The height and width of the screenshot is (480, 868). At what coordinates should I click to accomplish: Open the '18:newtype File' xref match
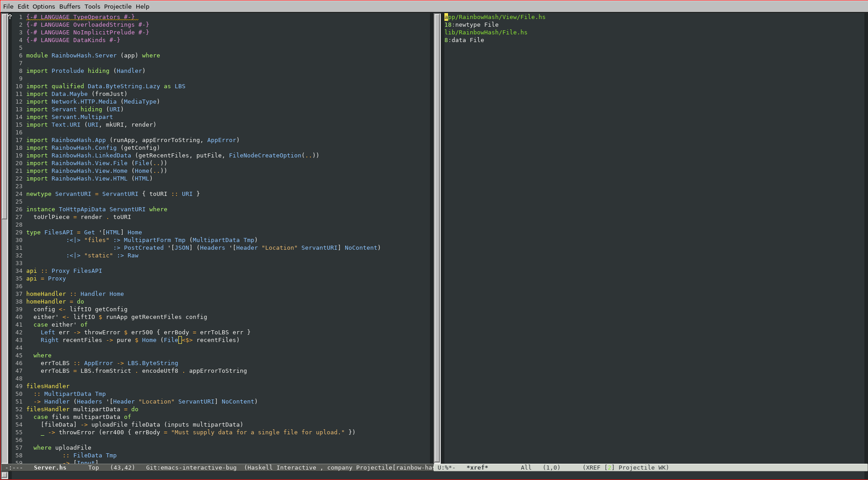coord(471,25)
